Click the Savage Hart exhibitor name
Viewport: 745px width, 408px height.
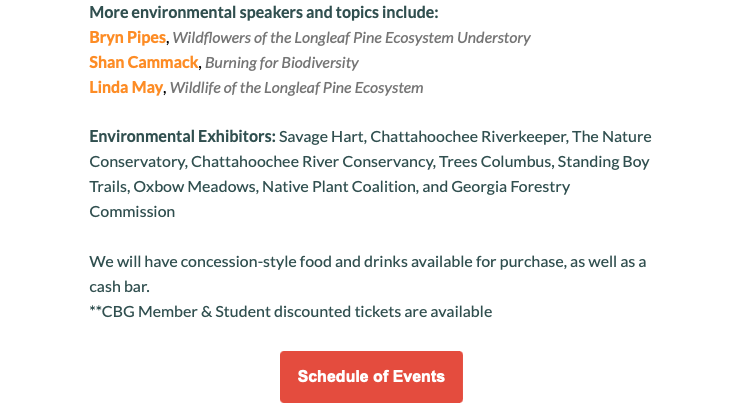click(x=321, y=137)
